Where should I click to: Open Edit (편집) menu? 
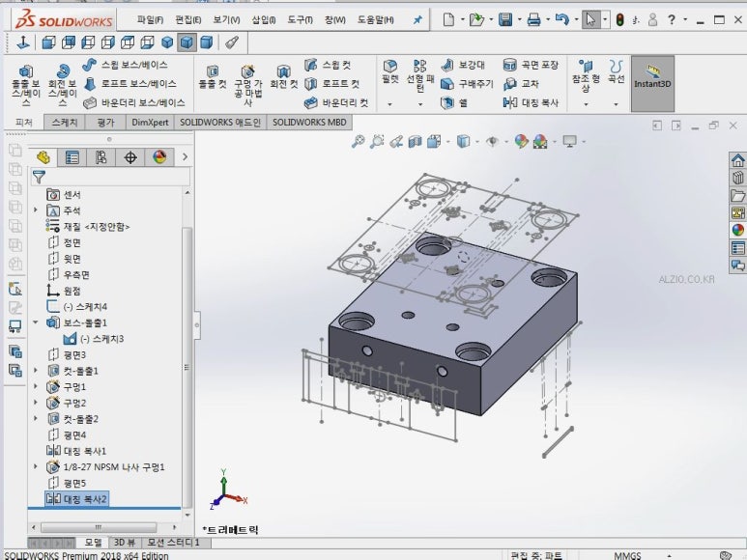(x=187, y=20)
